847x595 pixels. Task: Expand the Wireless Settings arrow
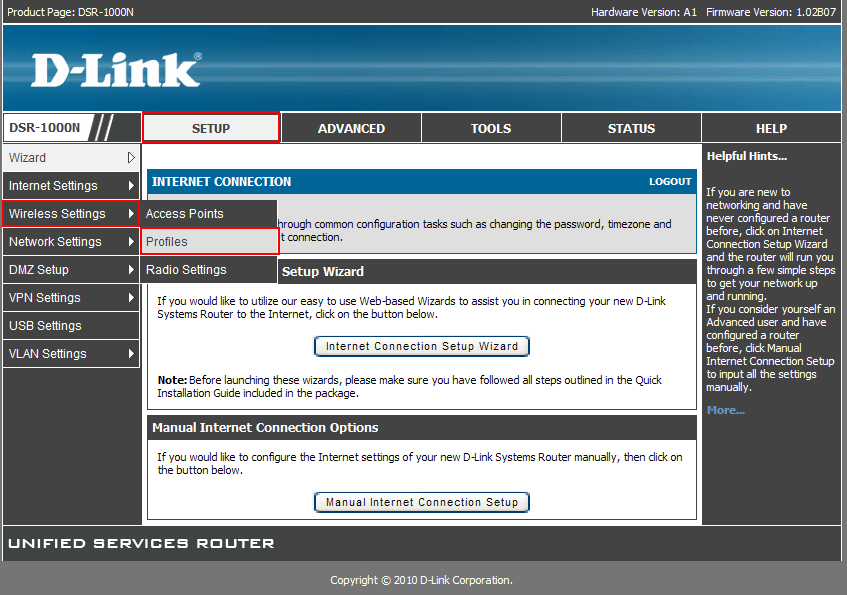click(x=131, y=213)
